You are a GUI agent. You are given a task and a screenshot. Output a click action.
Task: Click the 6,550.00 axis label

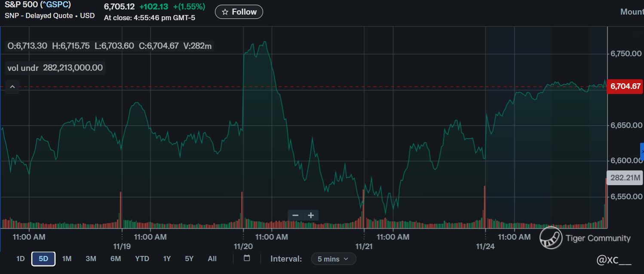click(626, 197)
